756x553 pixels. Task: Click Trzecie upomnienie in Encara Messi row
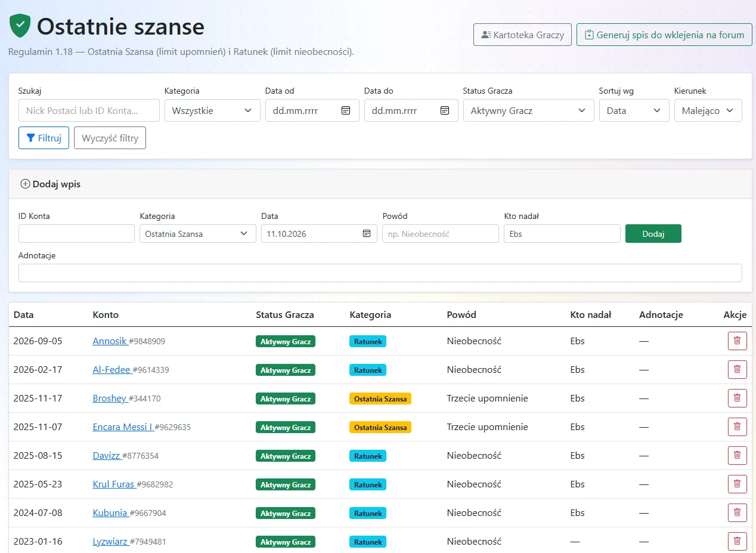click(488, 427)
